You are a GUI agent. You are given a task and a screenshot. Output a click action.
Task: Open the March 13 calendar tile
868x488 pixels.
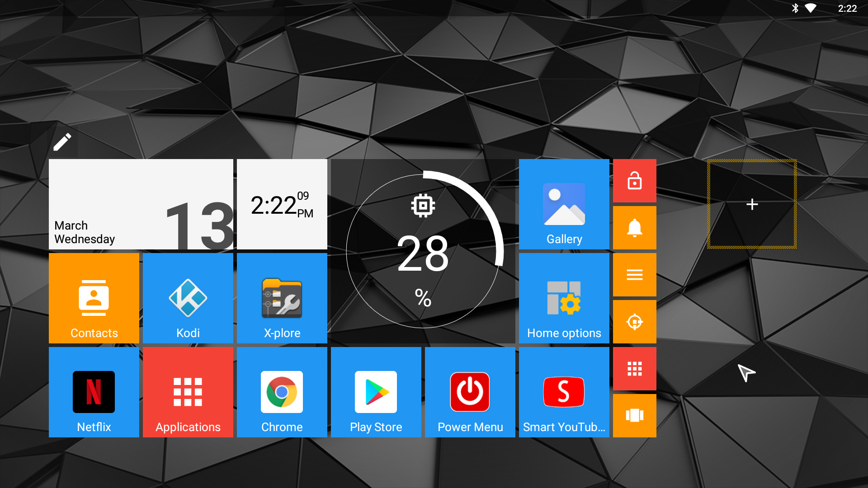point(141,204)
